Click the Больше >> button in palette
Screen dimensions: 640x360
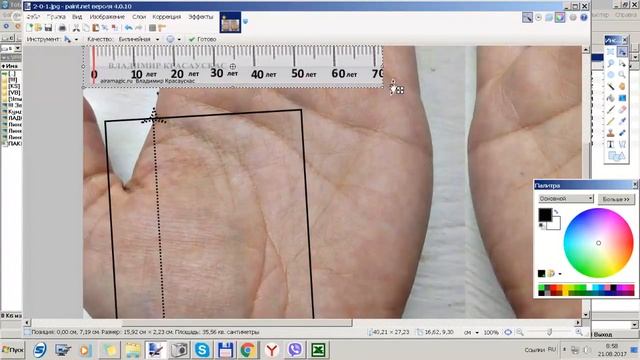(x=616, y=199)
